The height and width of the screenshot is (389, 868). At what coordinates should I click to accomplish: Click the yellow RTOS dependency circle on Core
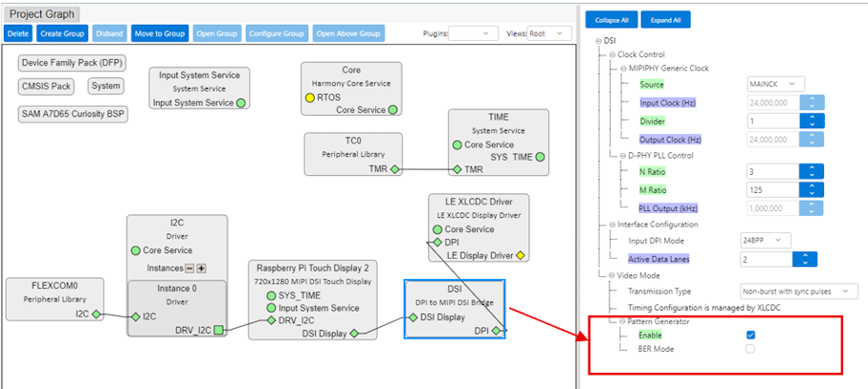pyautogui.click(x=309, y=97)
